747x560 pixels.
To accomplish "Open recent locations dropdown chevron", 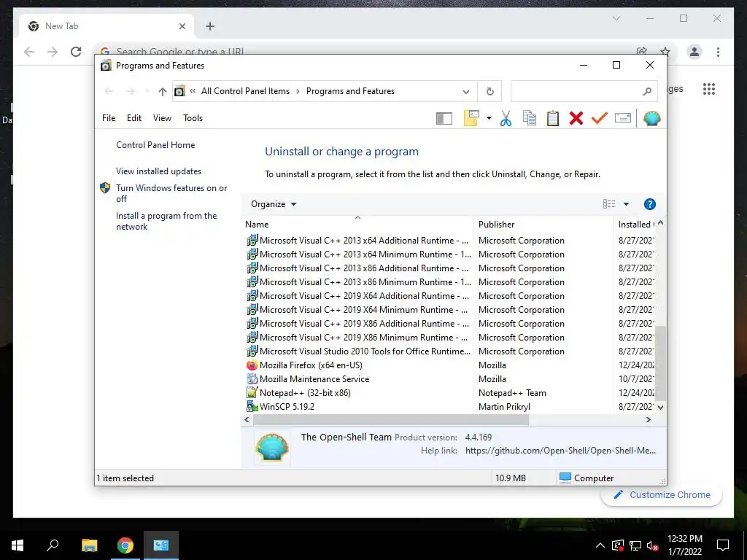I will point(147,91).
